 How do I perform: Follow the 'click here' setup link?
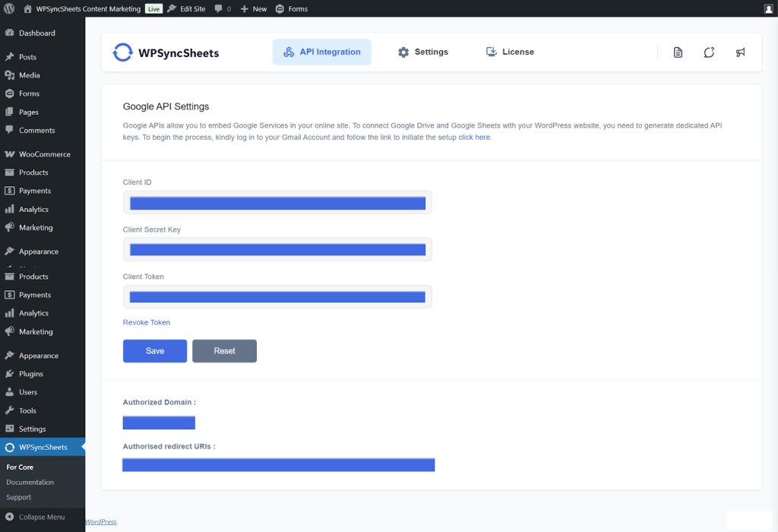pyautogui.click(x=474, y=138)
